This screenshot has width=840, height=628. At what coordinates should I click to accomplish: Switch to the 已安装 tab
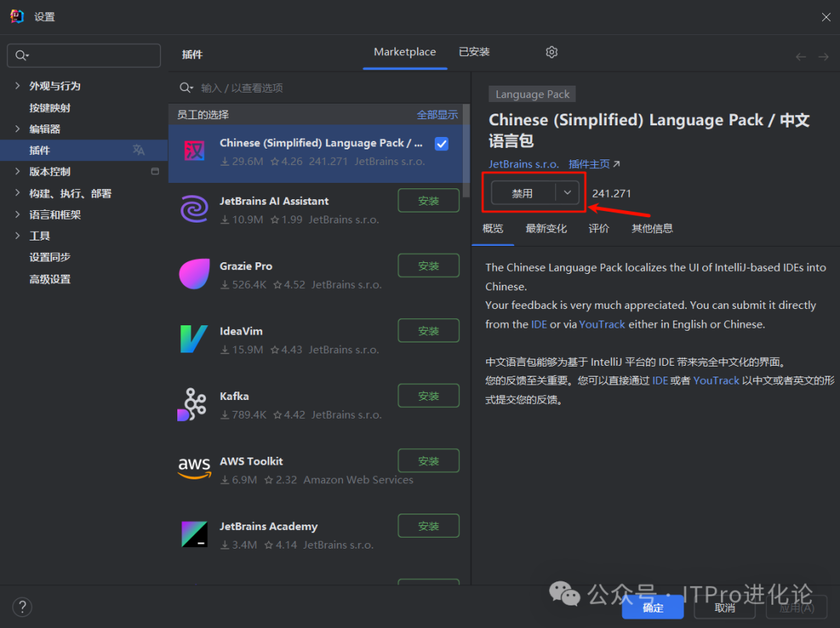coord(474,52)
